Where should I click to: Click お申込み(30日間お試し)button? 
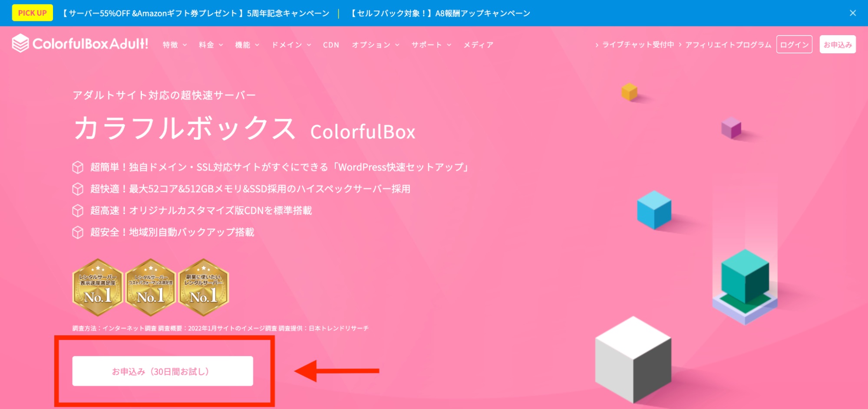(163, 371)
